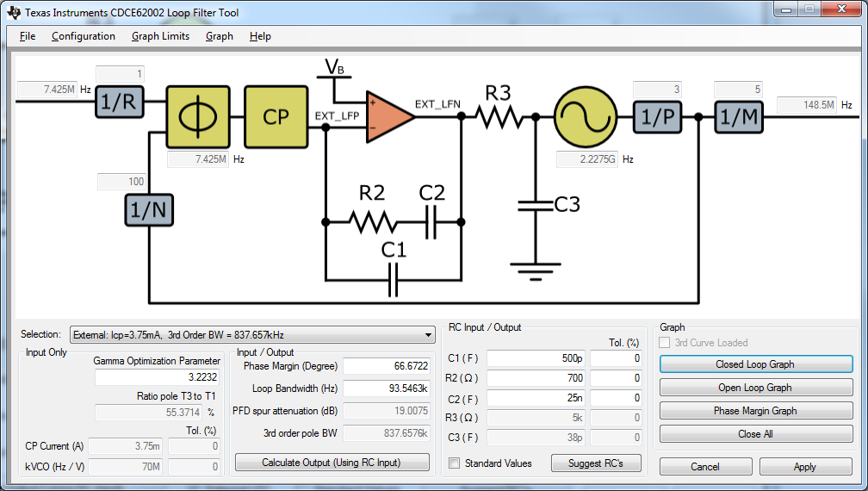Click the PFD spur attenuation value field
The image size is (868, 491).
387,411
